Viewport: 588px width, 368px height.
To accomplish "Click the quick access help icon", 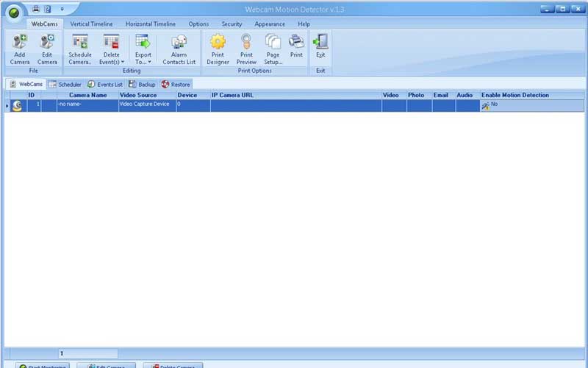I will click(48, 9).
